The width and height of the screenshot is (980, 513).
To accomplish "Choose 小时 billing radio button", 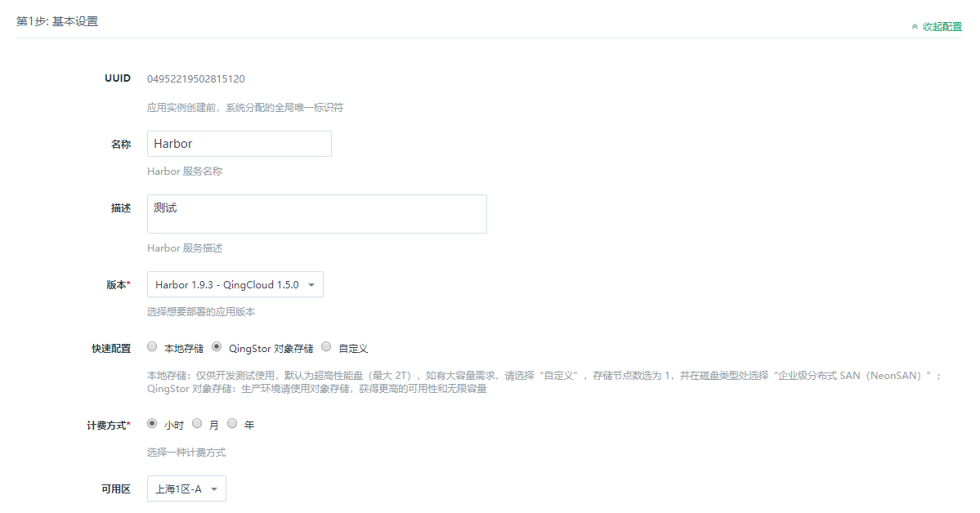I will point(152,424).
